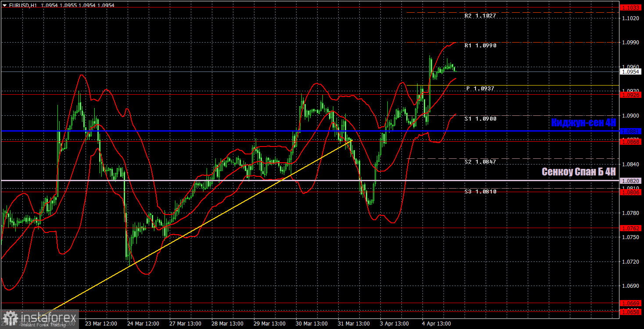644x329 pixels.
Task: Select the R1 1.0990 pivot label
Action: (x=480, y=46)
